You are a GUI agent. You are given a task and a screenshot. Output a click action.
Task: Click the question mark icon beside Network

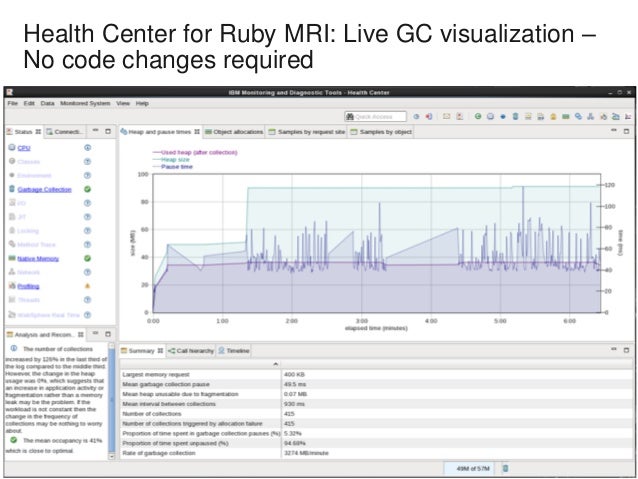(x=87, y=272)
